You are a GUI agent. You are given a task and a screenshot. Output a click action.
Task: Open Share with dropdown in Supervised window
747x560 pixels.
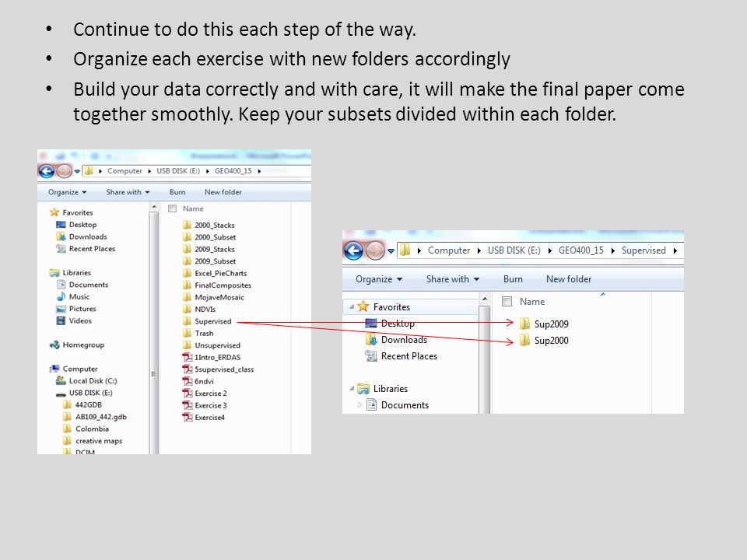tap(453, 279)
